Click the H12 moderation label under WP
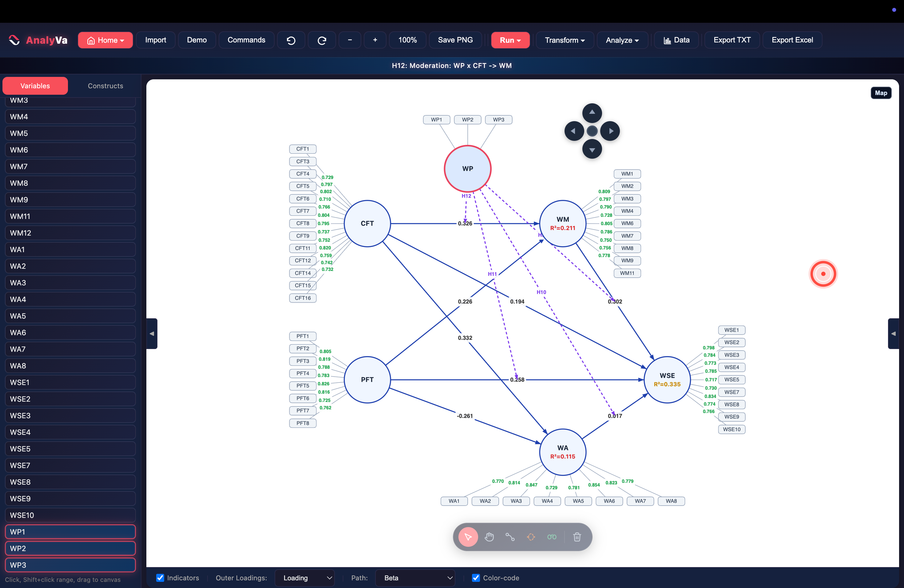The width and height of the screenshot is (904, 588). [466, 196]
